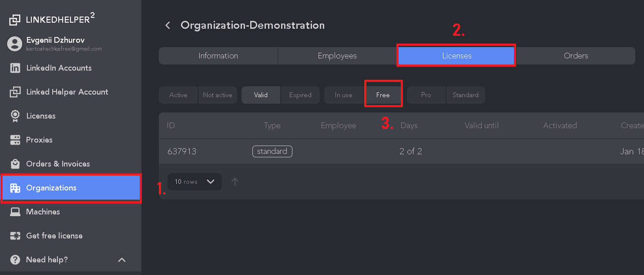Toggle the Not active license filter
The width and height of the screenshot is (644, 275).
click(x=218, y=95)
